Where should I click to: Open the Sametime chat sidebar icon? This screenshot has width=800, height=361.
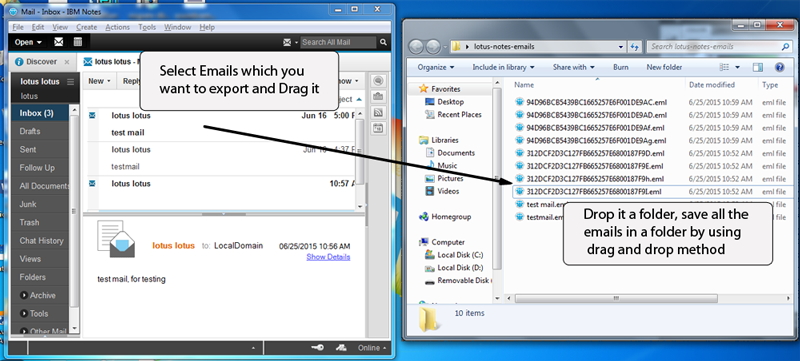click(x=378, y=81)
